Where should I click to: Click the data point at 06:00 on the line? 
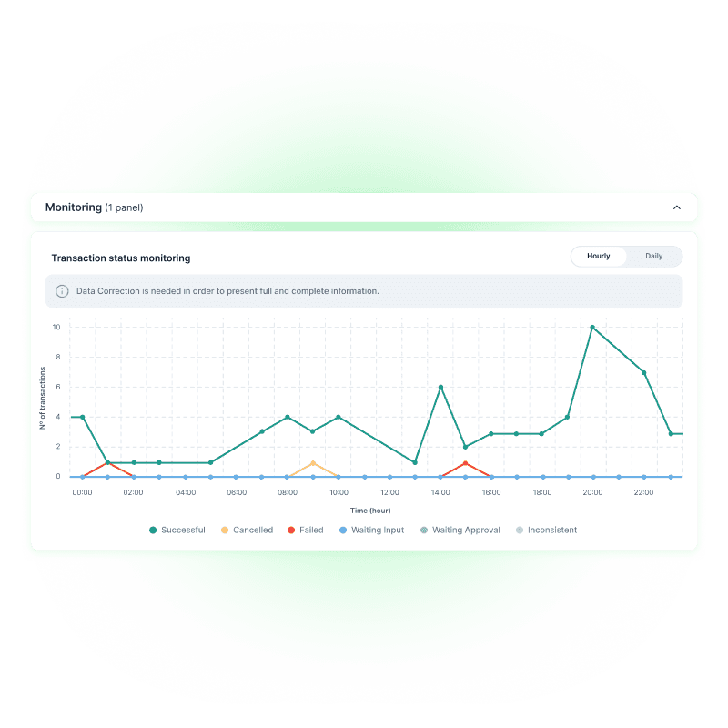pyautogui.click(x=235, y=446)
